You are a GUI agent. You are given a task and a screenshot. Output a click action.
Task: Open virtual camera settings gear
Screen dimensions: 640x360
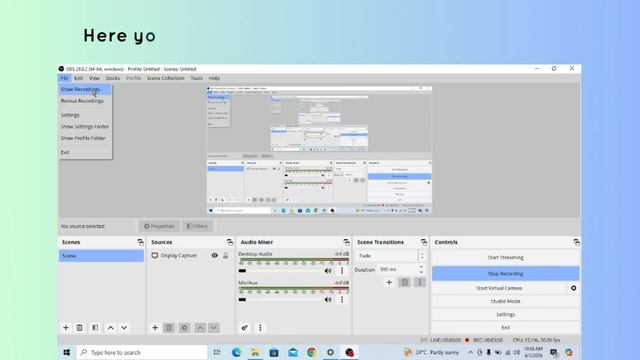[573, 288]
